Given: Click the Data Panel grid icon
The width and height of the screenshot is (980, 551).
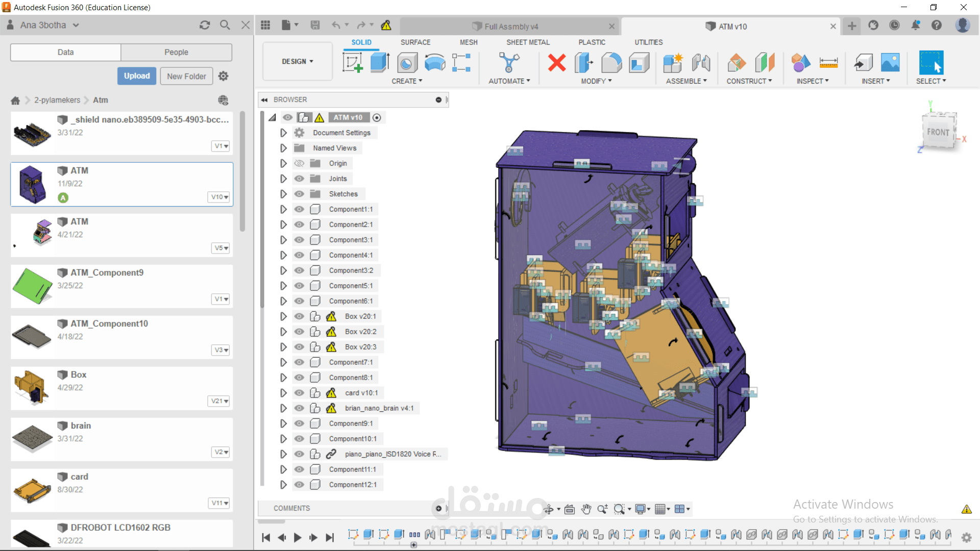Looking at the screenshot, I should [x=265, y=25].
